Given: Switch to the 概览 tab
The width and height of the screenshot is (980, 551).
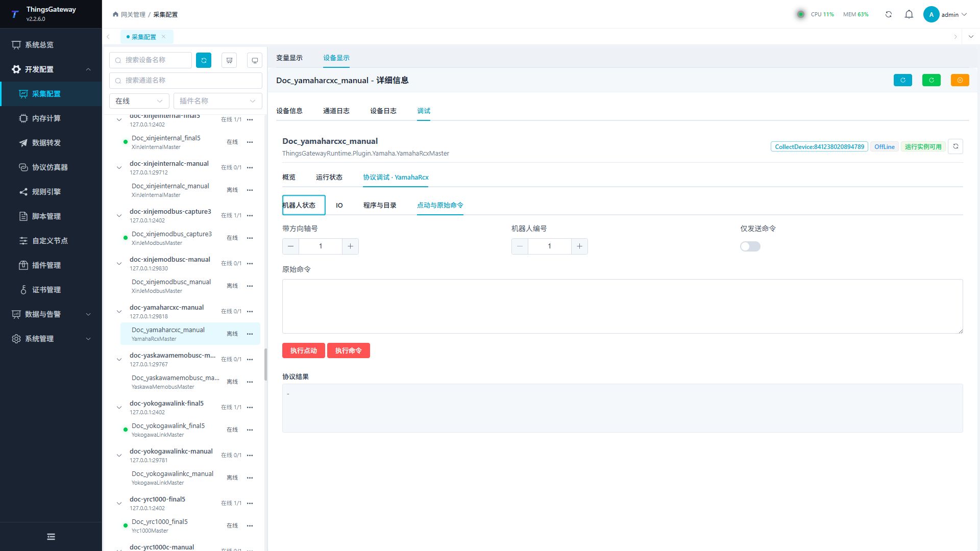Looking at the screenshot, I should click(x=289, y=177).
